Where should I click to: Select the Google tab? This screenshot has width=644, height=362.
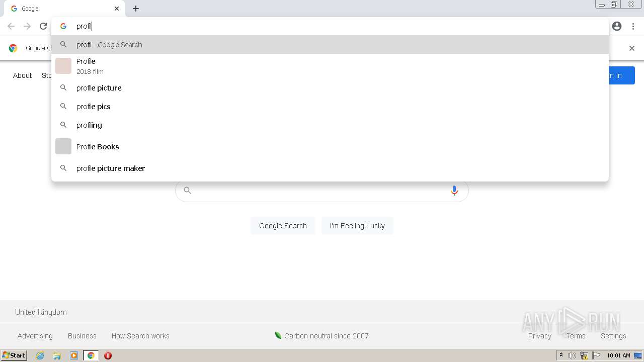click(x=64, y=9)
